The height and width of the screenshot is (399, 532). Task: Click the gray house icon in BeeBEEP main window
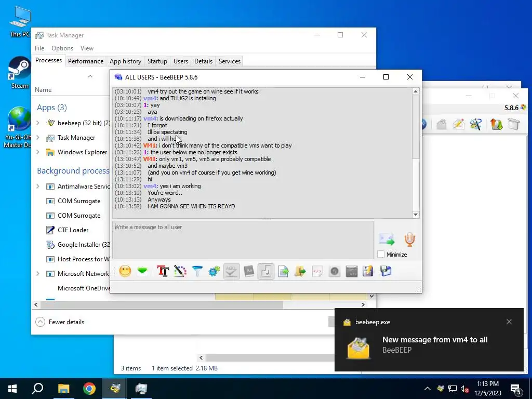tap(442, 124)
